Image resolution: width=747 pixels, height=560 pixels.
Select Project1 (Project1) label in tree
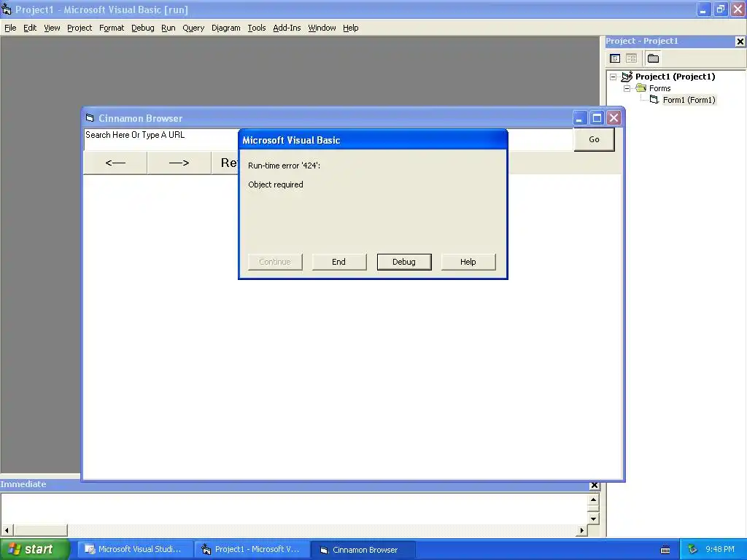click(675, 77)
